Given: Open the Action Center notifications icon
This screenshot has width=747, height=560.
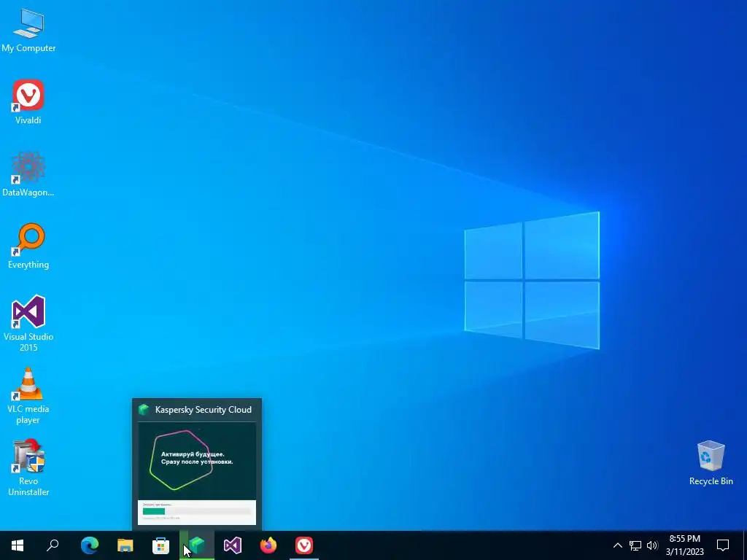Looking at the screenshot, I should click(723, 545).
